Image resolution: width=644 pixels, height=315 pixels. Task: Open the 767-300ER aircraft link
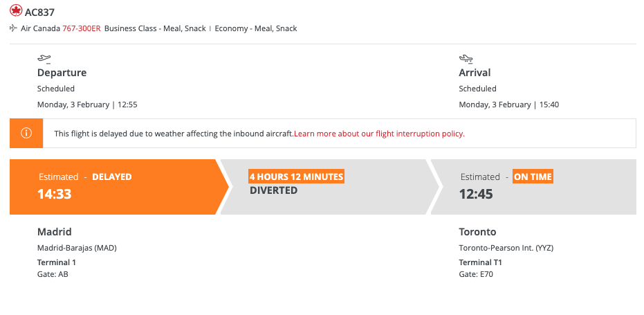point(82,28)
